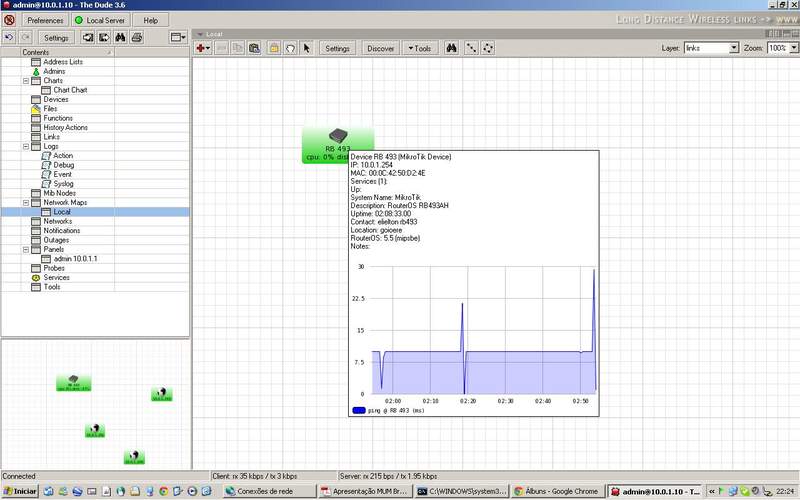Viewport: 800px width, 500px height.
Task: Collapse the Network Maps tree node
Action: click(x=26, y=203)
